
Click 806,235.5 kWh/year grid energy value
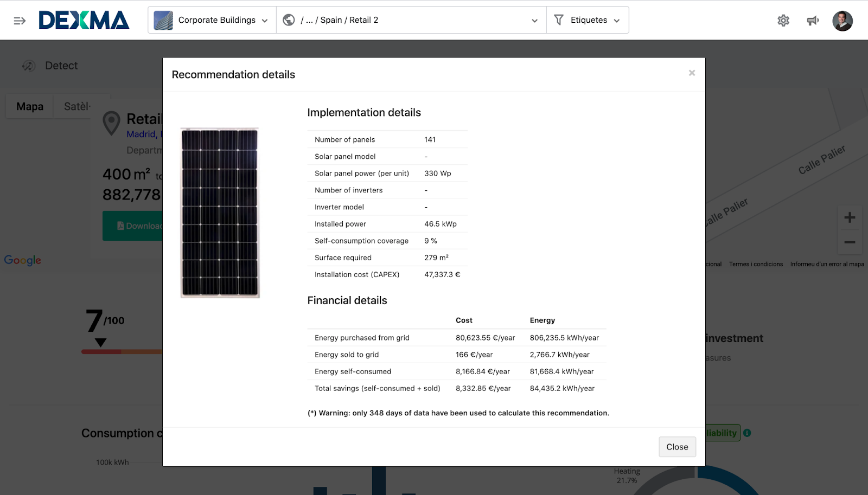(564, 337)
